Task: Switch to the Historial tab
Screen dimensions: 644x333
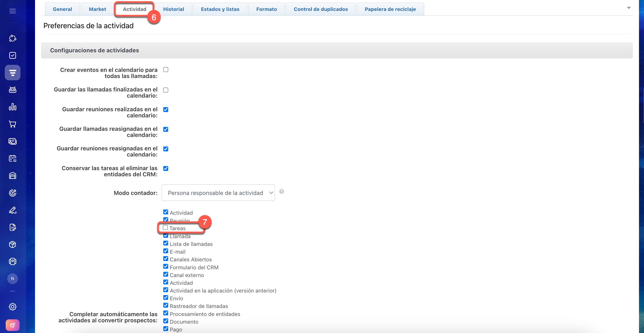Action: click(x=173, y=9)
